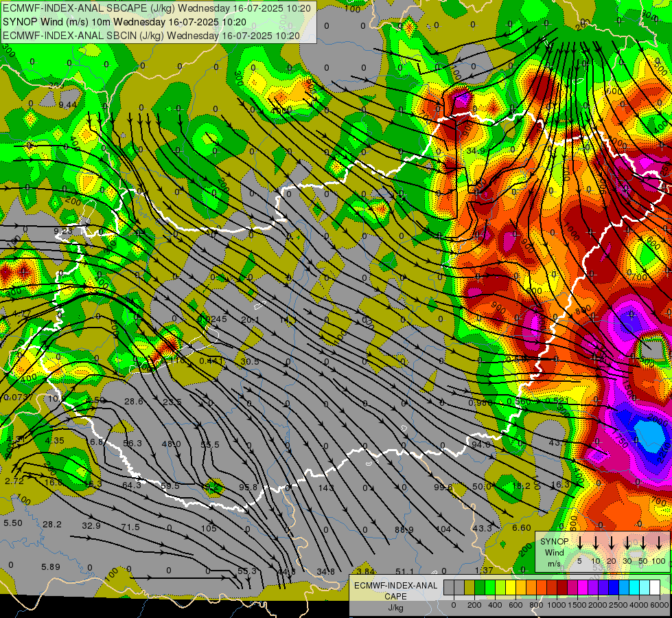Click the 50 m/s wind arrow in legend
The image size is (672, 618).
[643, 542]
